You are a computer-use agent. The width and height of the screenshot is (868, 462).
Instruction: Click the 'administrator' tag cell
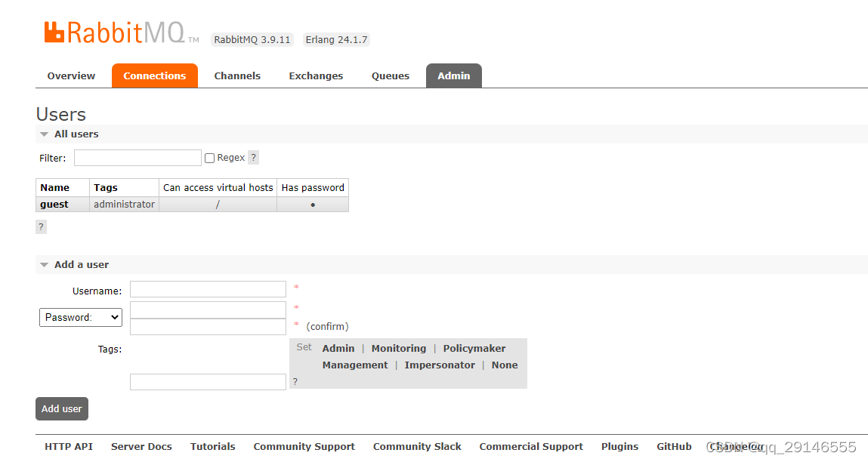[x=124, y=204]
